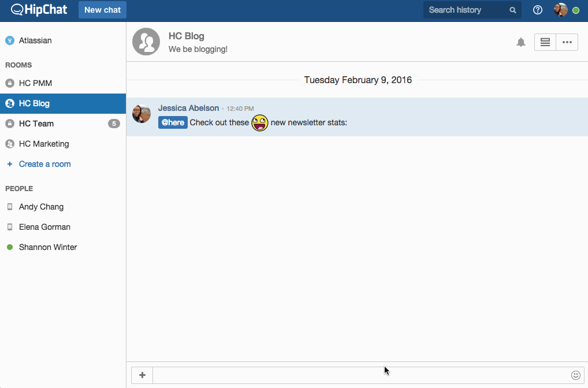Click mobile status icon for Andy Chang
This screenshot has width=588, height=388.
pyautogui.click(x=10, y=207)
